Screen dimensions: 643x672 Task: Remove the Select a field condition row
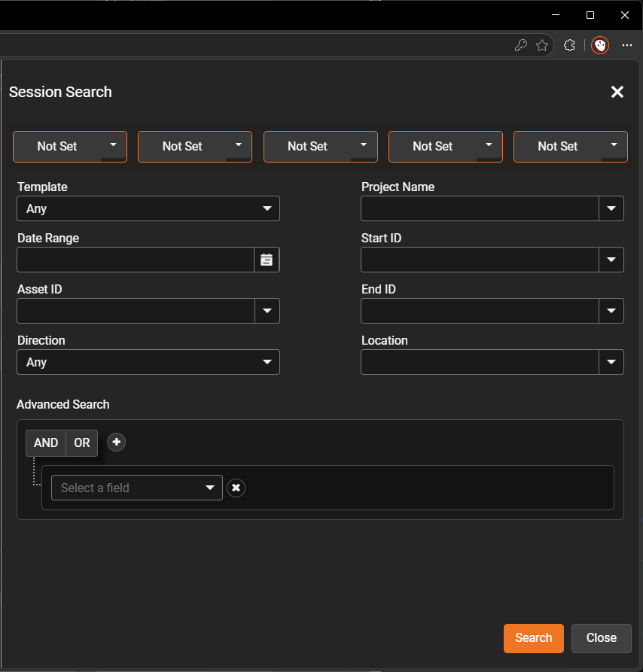click(236, 488)
